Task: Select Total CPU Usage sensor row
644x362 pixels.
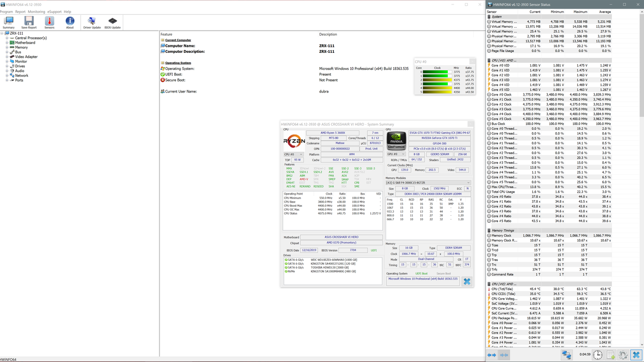Action: coord(549,192)
